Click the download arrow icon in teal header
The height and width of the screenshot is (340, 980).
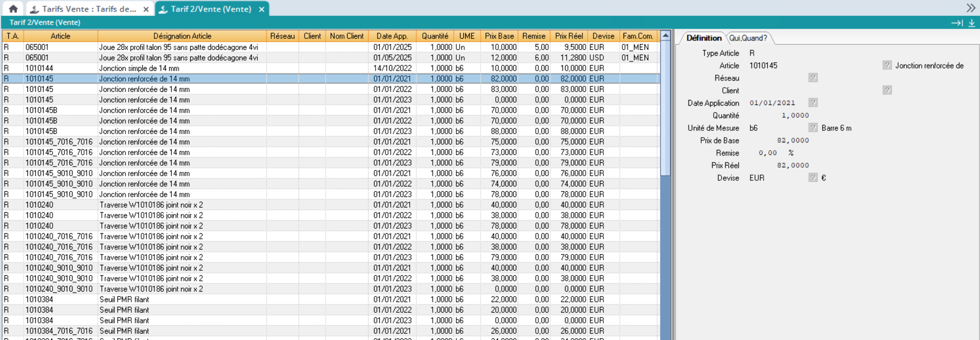tap(972, 23)
